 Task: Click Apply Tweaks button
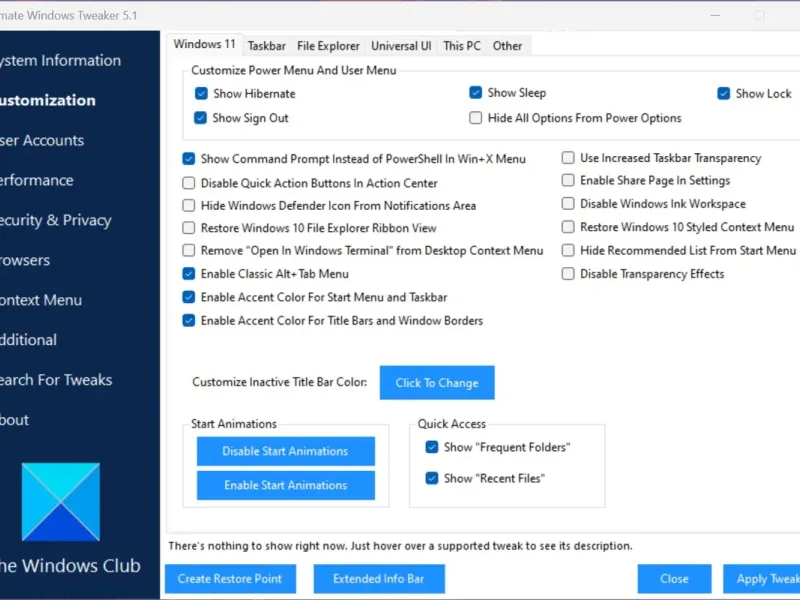tap(762, 579)
